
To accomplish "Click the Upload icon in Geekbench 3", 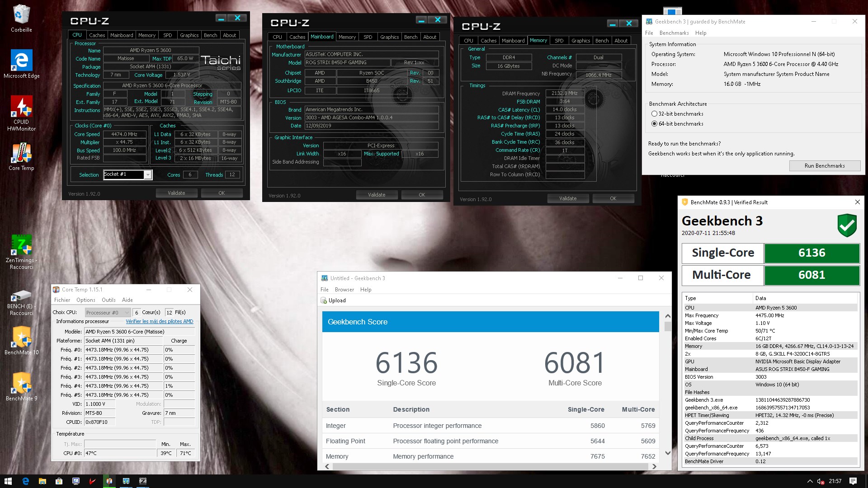I will (x=324, y=300).
